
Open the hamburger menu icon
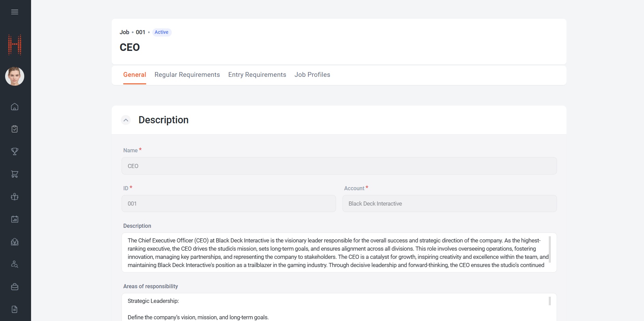coord(15,12)
